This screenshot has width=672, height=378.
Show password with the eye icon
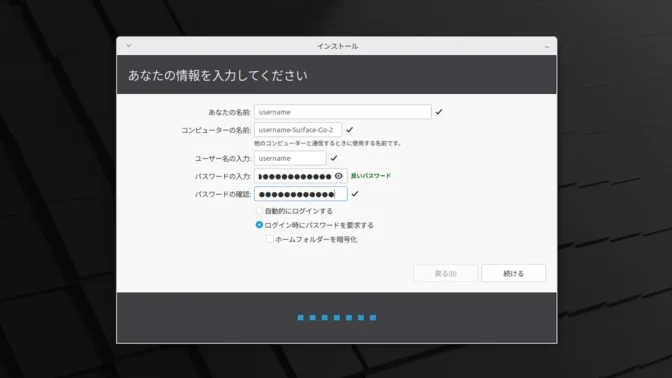pyautogui.click(x=339, y=176)
